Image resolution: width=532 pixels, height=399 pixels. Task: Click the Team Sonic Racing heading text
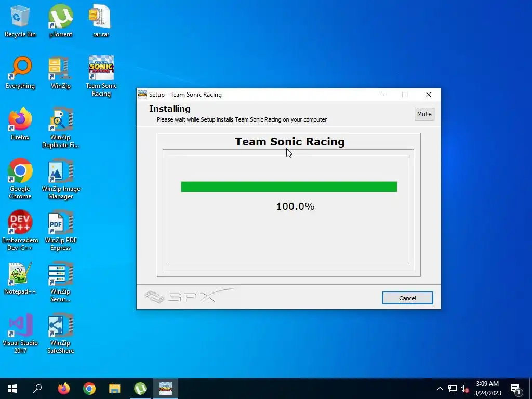tap(290, 141)
